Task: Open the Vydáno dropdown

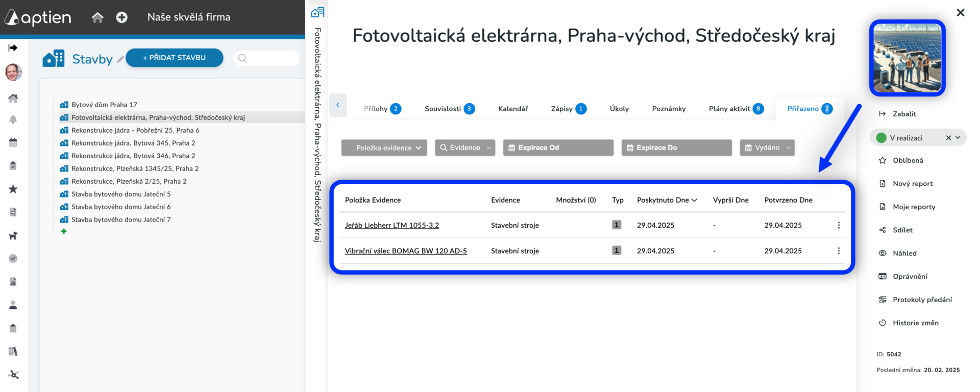Action: coord(767,148)
